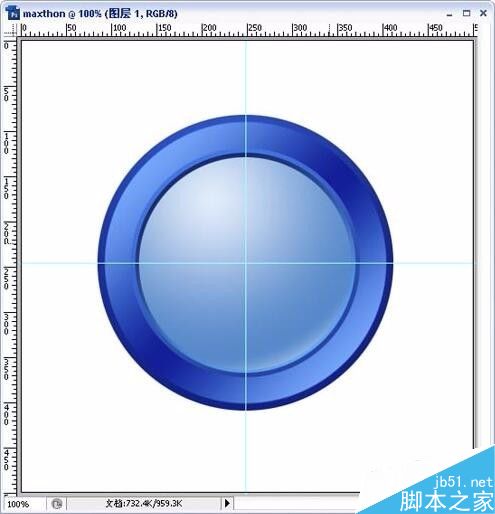Open the status bar info arrow menu
495x514 pixels.
227,503
